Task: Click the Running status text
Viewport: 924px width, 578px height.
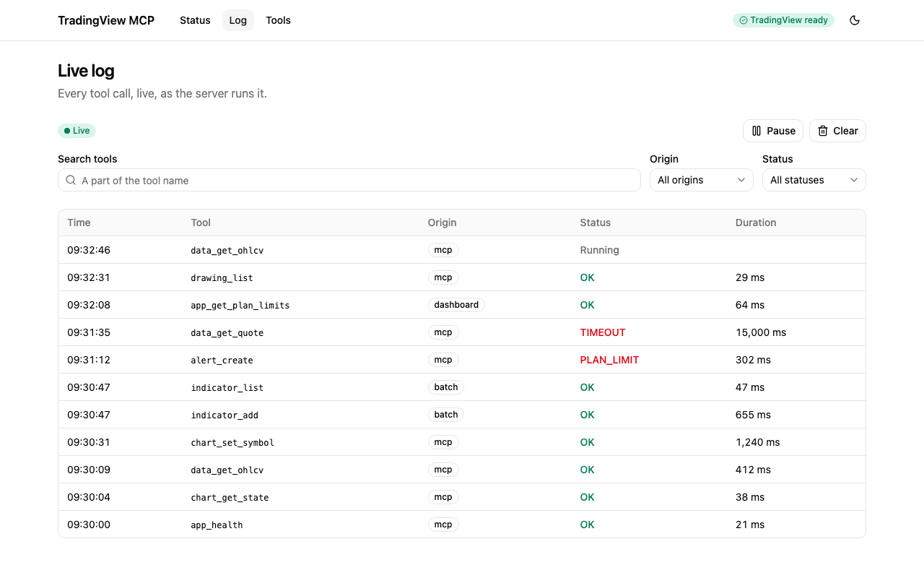Action: [x=599, y=250]
